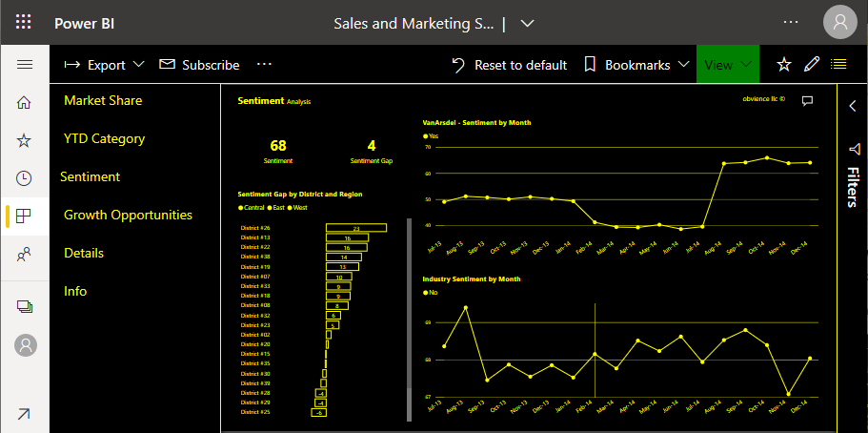Viewport: 868px width, 433px height.
Task: Open more options in top header
Action: [x=791, y=22]
